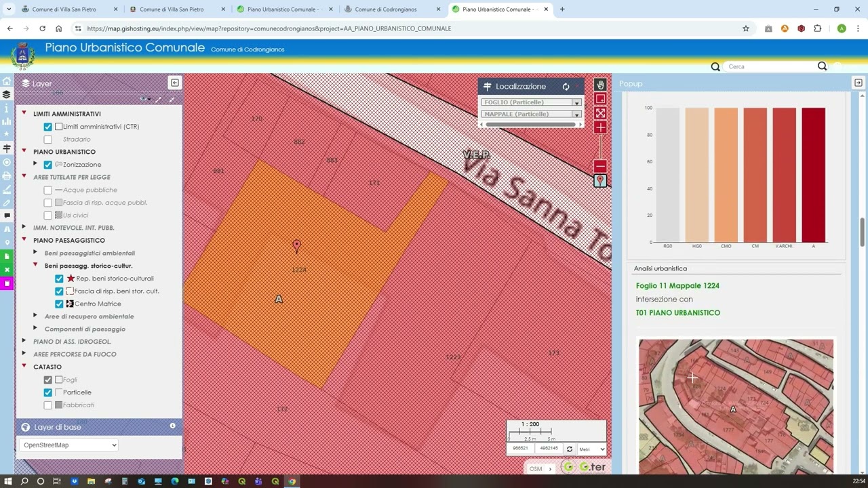868x488 pixels.
Task: Expand PIANO DI ASS. IDROGEOL. group
Action: coord(24,341)
